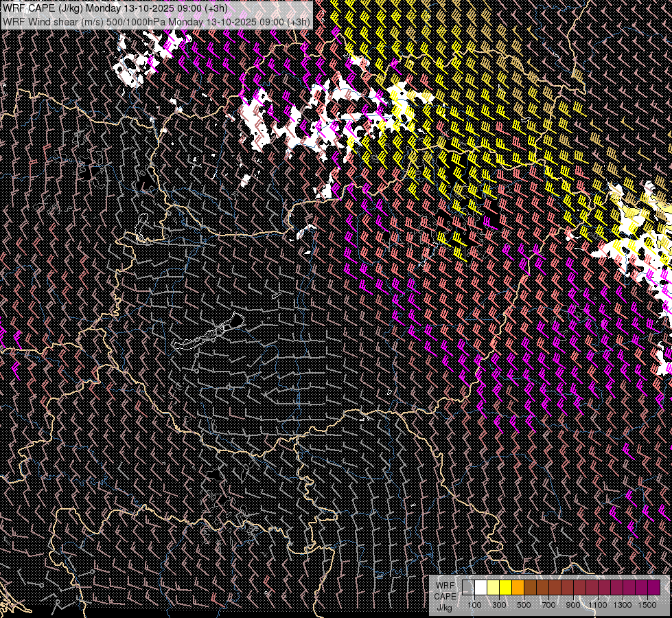Select the 1300 legend scale label
Viewport: 672px width, 618px height.
pyautogui.click(x=623, y=605)
